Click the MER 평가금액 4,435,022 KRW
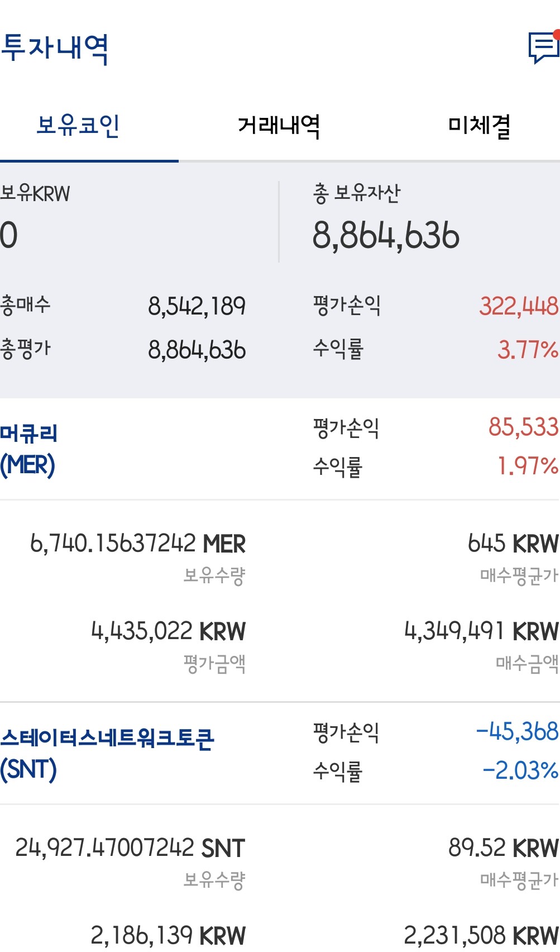Viewport: 560px width, 952px height. 167,631
